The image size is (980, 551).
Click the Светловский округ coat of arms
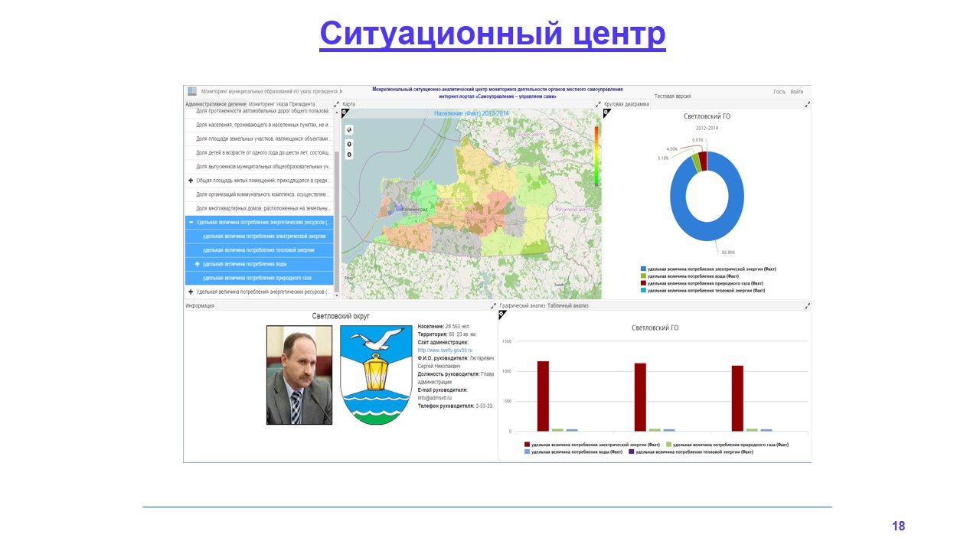(x=376, y=375)
